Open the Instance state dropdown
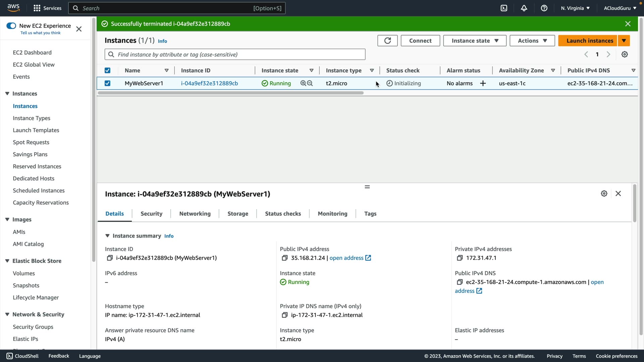 (475, 41)
